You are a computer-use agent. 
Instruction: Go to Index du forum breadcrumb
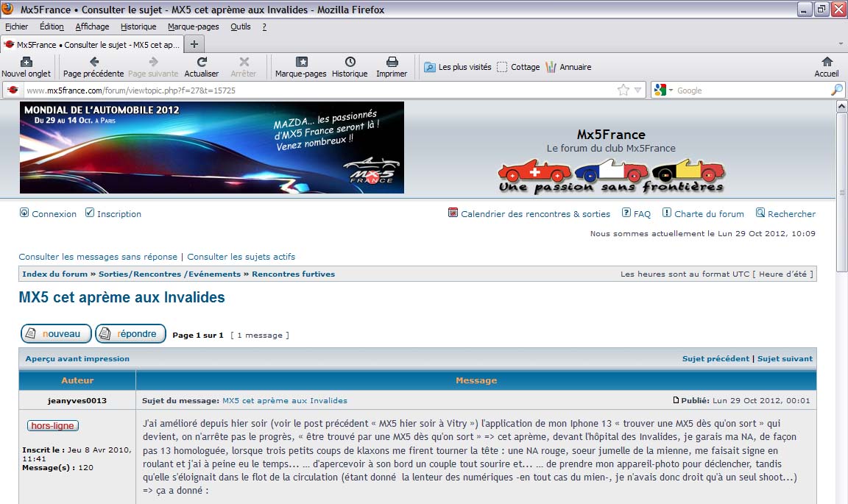[x=54, y=274]
